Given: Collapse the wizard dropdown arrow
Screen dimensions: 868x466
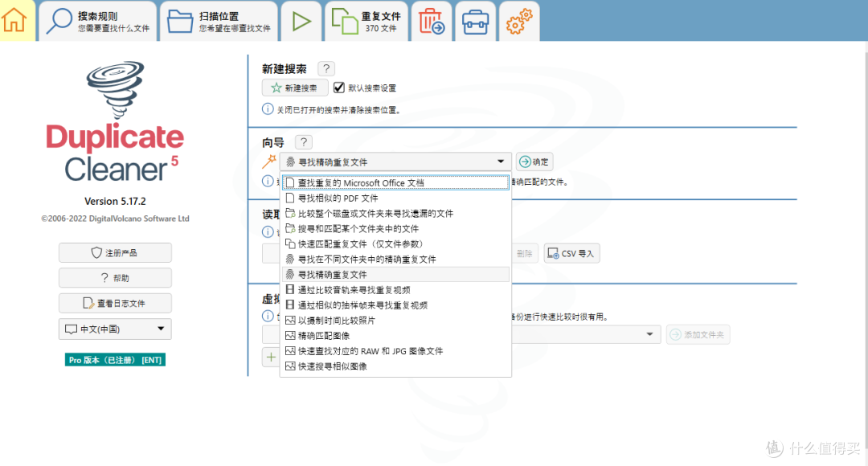Looking at the screenshot, I should click(x=501, y=161).
